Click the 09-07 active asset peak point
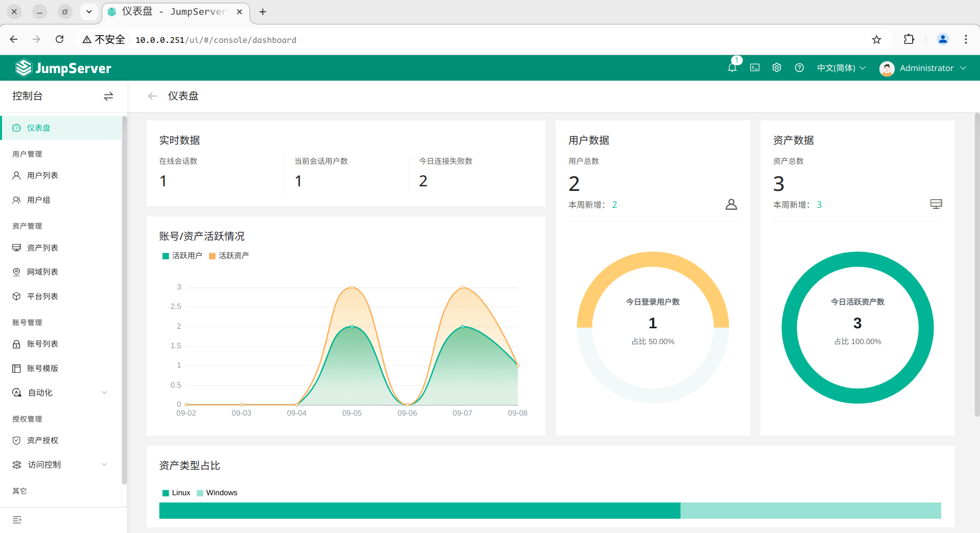Screen dimensions: 980x533 pos(463,287)
